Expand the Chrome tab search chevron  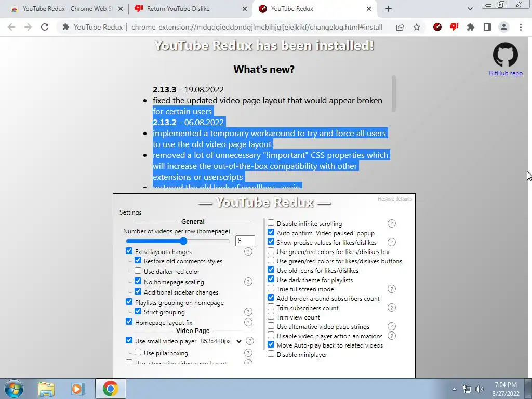[x=470, y=9]
